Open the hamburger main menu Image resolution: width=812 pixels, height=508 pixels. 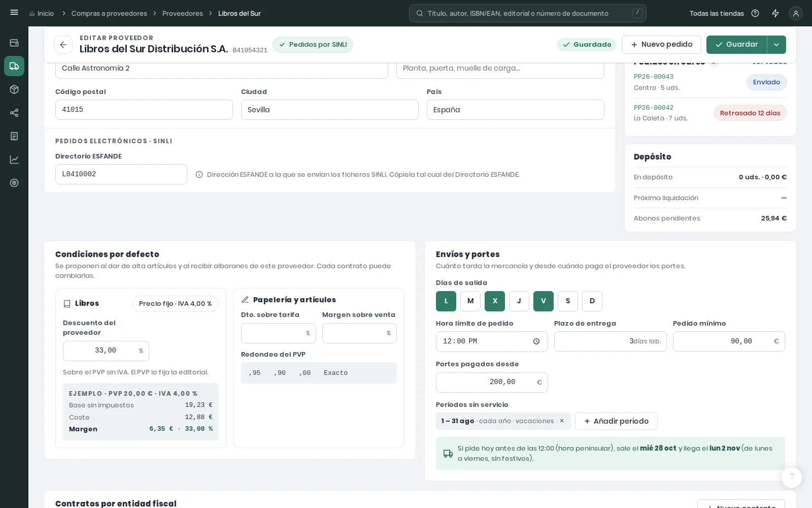(14, 13)
